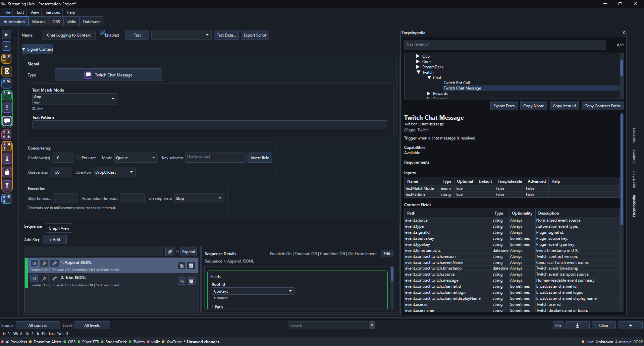Screen dimensions: 644x346
Task: Click the plus icon in the left sidebar
Action: point(6,46)
